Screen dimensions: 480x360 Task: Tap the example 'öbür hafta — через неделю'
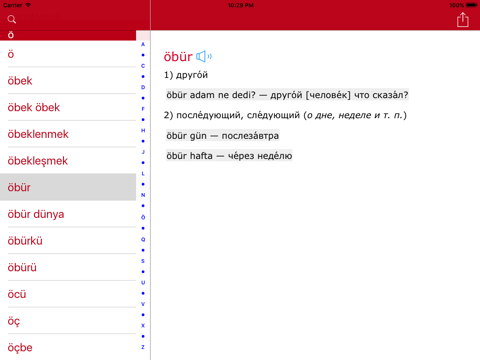click(x=229, y=156)
